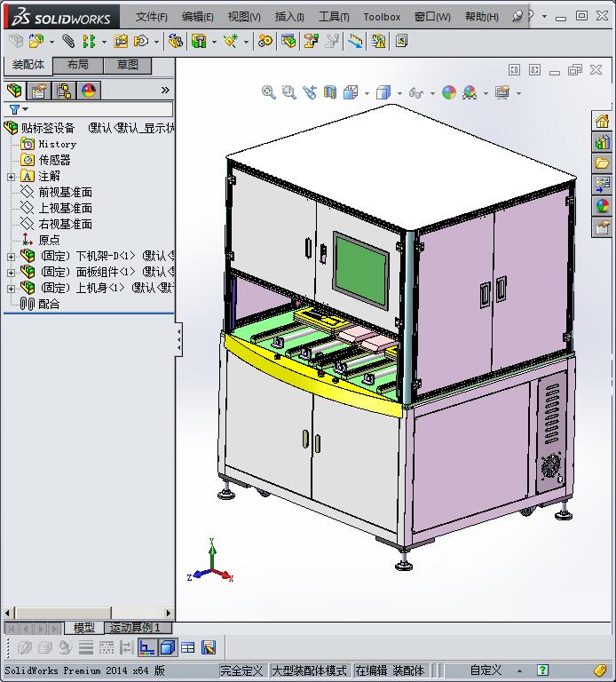Open the PropertyManager tab icon
The height and width of the screenshot is (682, 616).
pos(39,91)
